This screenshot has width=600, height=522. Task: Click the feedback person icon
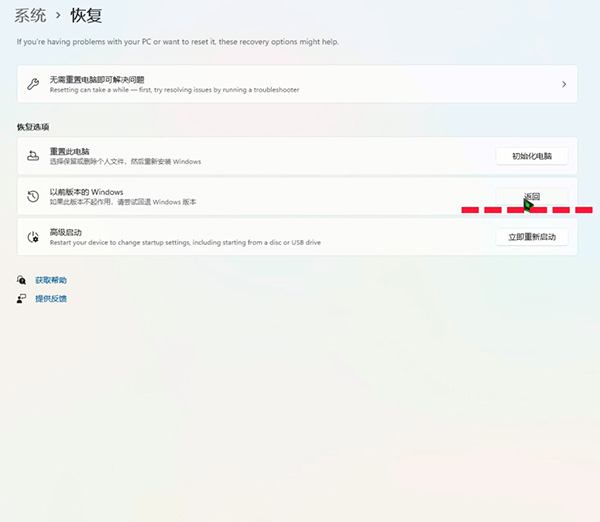pos(21,299)
